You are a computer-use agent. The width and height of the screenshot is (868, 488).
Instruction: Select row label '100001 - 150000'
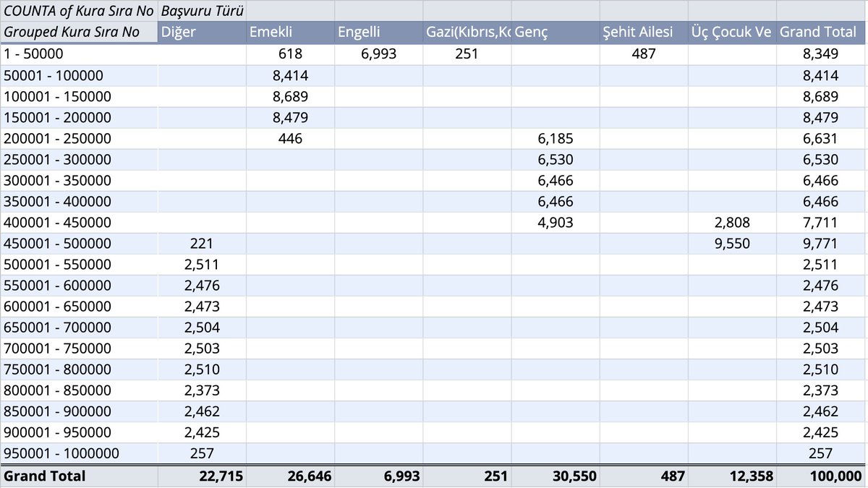pyautogui.click(x=79, y=96)
